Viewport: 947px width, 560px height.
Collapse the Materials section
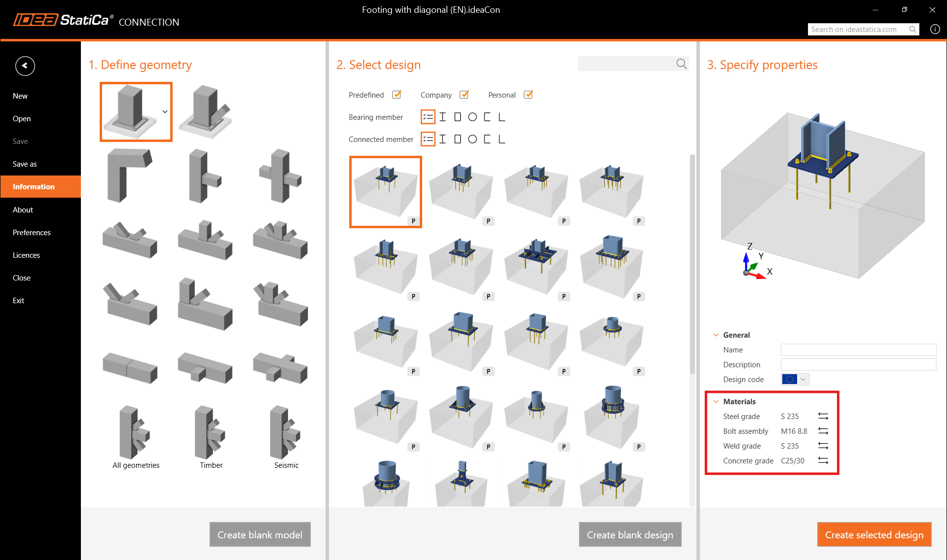coord(716,401)
